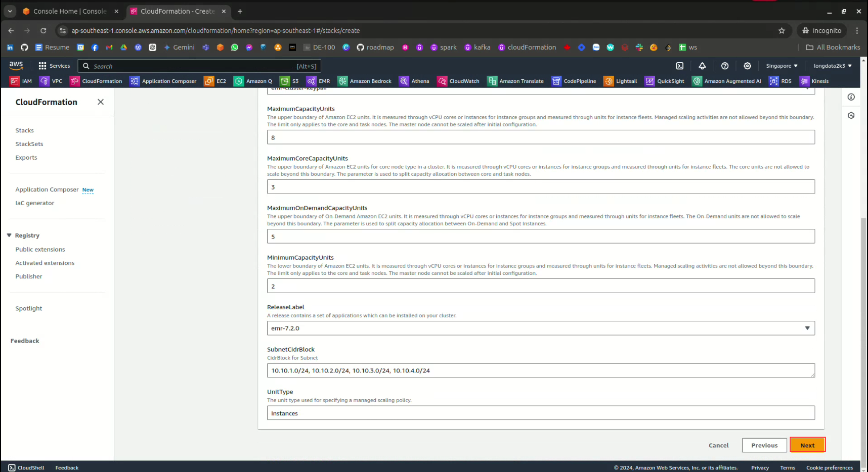Open the S3 shortcut in favorites bar
This screenshot has height=472, width=868.
[x=289, y=81]
